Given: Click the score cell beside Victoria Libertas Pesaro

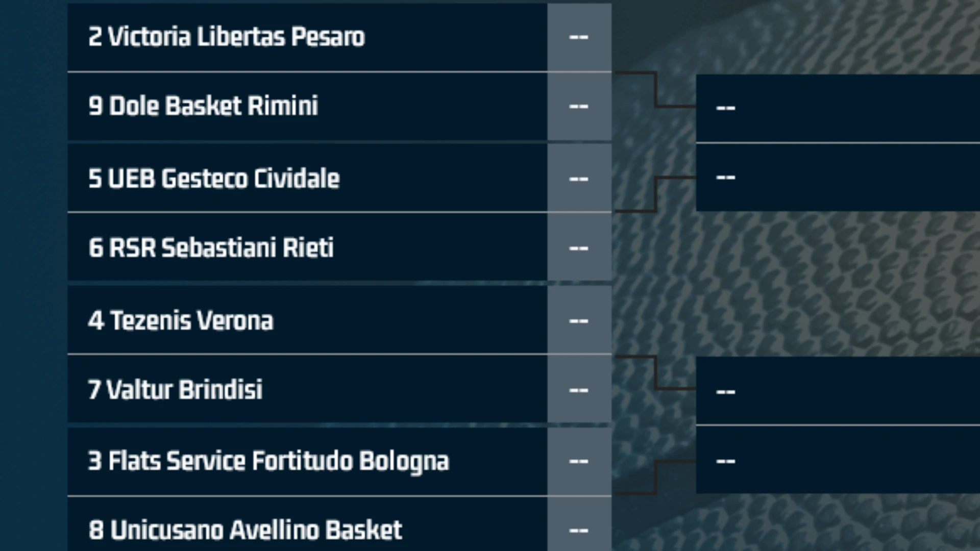Looking at the screenshot, I should coord(579,37).
